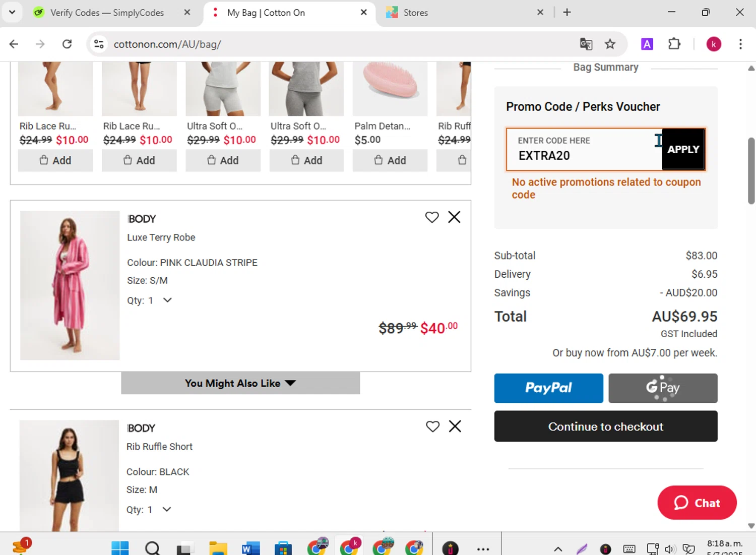
Task: Show hidden system tray icons
Action: 558,549
